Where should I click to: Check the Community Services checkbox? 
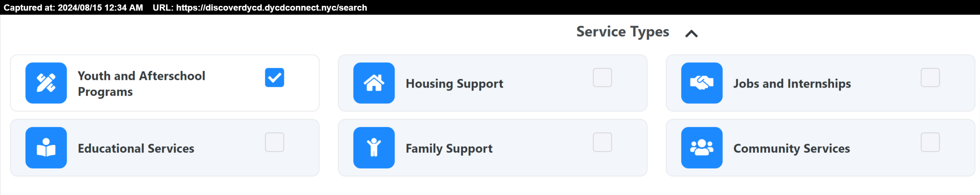931,143
